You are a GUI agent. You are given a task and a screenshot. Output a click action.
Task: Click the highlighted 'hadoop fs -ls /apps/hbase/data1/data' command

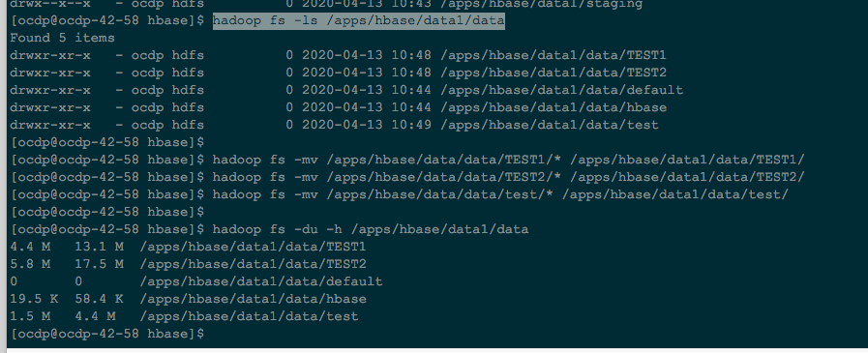tap(359, 20)
